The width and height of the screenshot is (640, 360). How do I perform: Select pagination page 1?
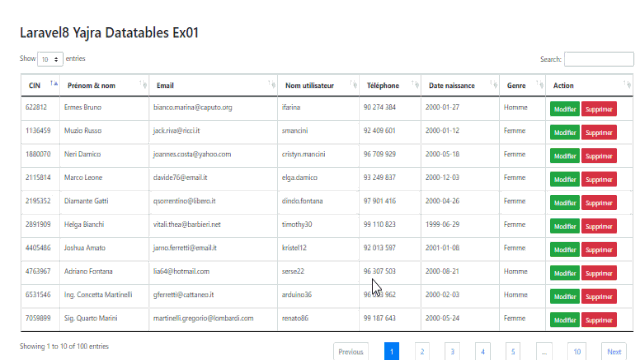391,351
